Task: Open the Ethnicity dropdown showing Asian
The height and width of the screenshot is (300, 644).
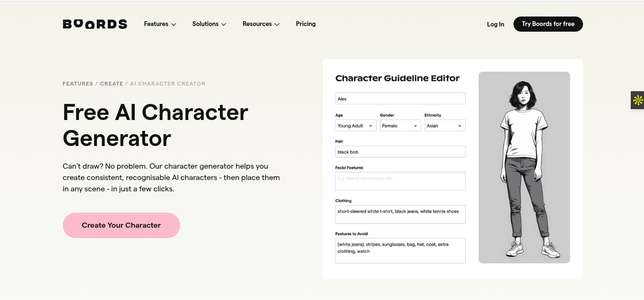Action: pyautogui.click(x=445, y=126)
